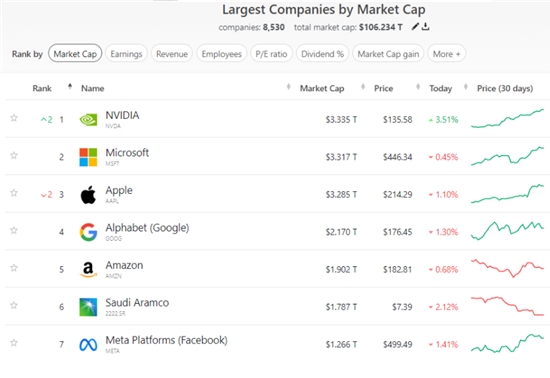Open the Alphabet (Google) company link
The height and width of the screenshot is (378, 550).
pos(147,228)
